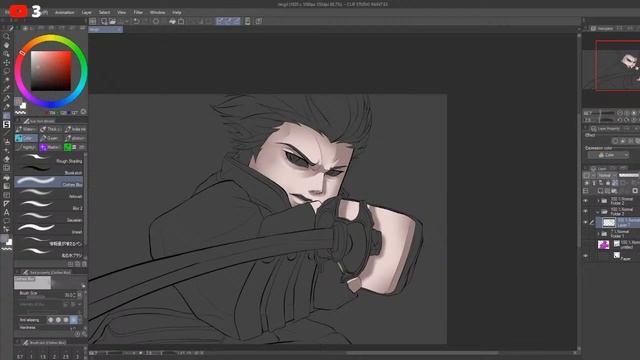
Task: Click the clear circle icon in command bar
Action: pyautogui.click(x=156, y=21)
